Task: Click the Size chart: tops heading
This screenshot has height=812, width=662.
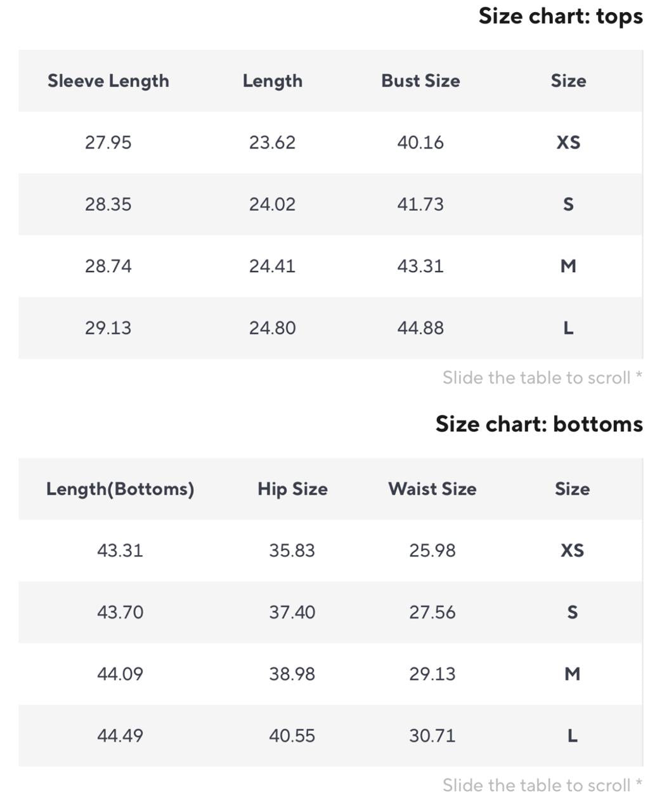Action: click(561, 16)
